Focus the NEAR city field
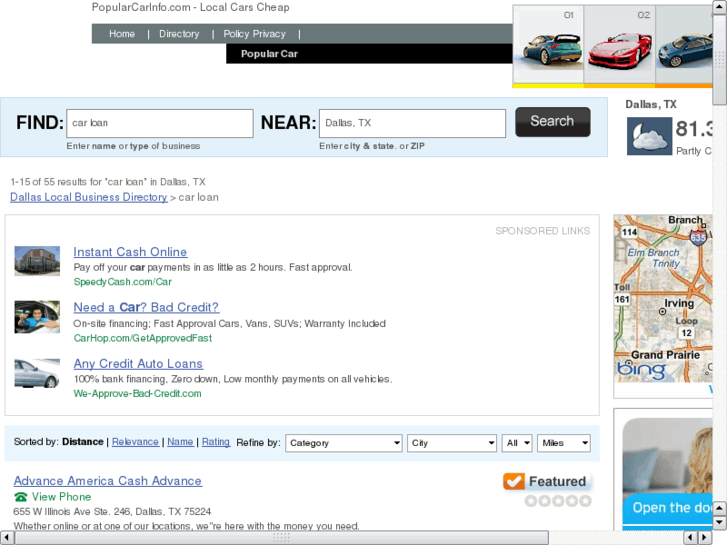 pyautogui.click(x=412, y=123)
